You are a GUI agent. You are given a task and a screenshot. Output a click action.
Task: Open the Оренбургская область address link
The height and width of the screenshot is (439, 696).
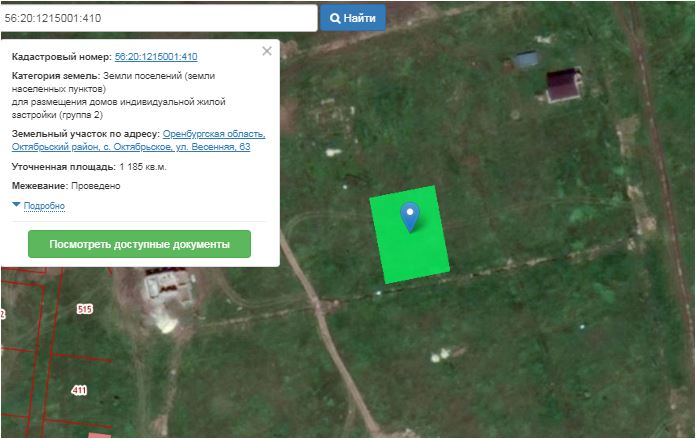click(x=213, y=134)
